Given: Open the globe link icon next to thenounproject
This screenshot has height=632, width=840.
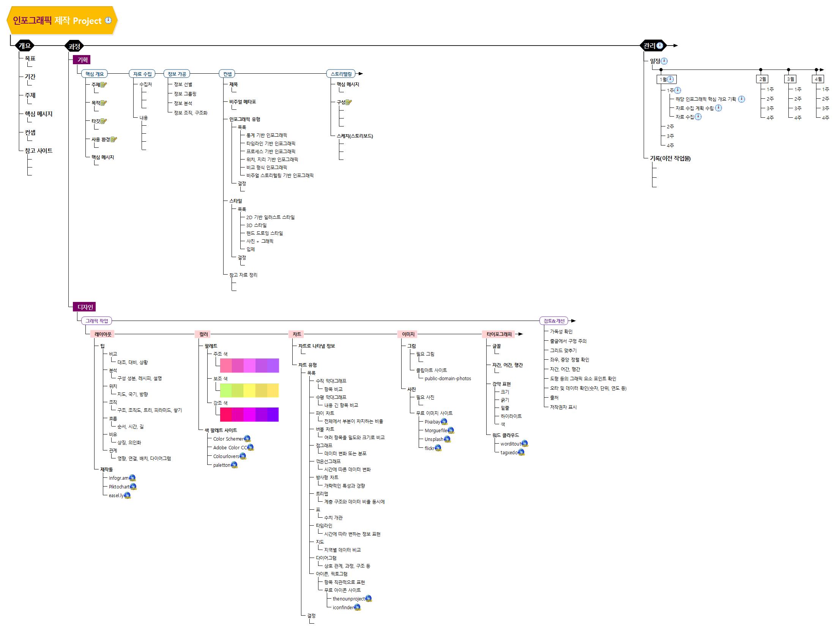Looking at the screenshot, I should pyautogui.click(x=368, y=599).
